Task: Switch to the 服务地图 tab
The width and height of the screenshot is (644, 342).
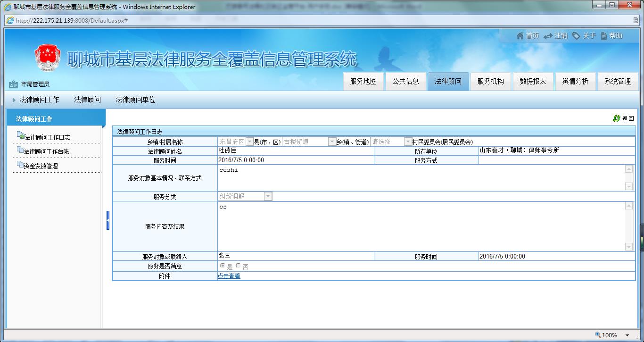Action: (x=363, y=81)
